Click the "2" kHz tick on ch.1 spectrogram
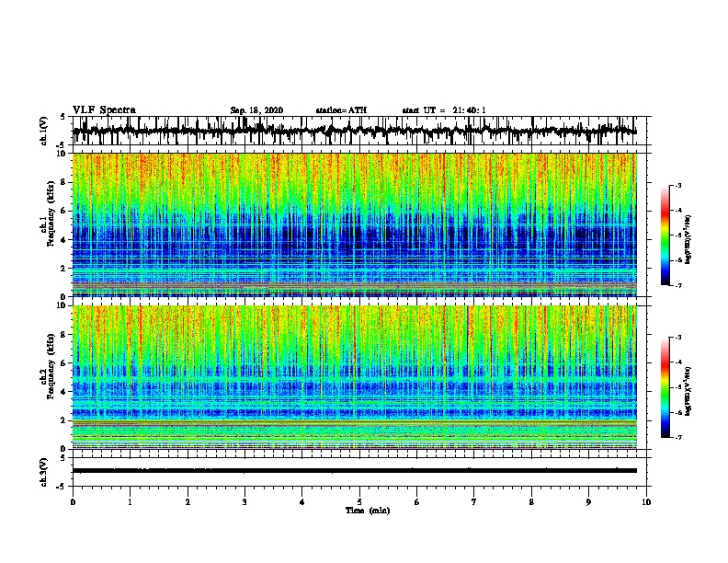Image resolution: width=728 pixels, height=563 pixels. pyautogui.click(x=63, y=269)
